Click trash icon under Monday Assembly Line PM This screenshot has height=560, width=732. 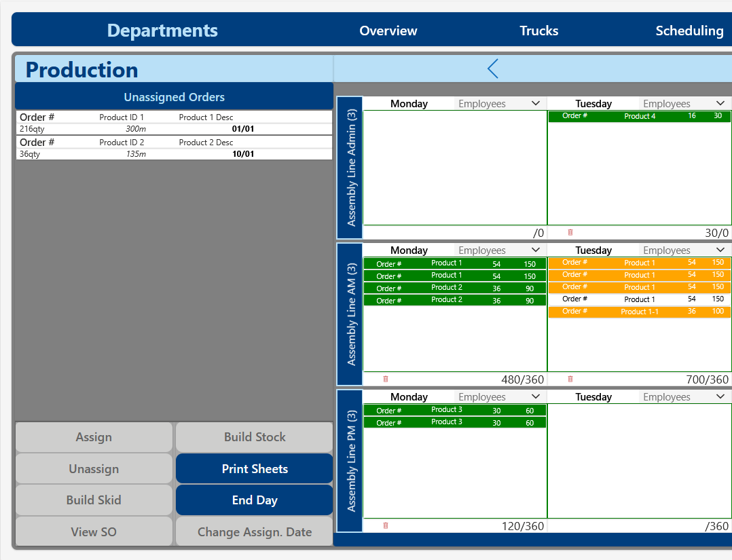tap(386, 526)
